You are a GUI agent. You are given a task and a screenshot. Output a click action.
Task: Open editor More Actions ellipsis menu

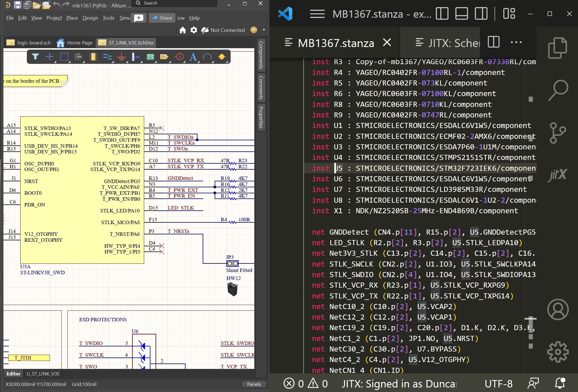click(x=516, y=42)
